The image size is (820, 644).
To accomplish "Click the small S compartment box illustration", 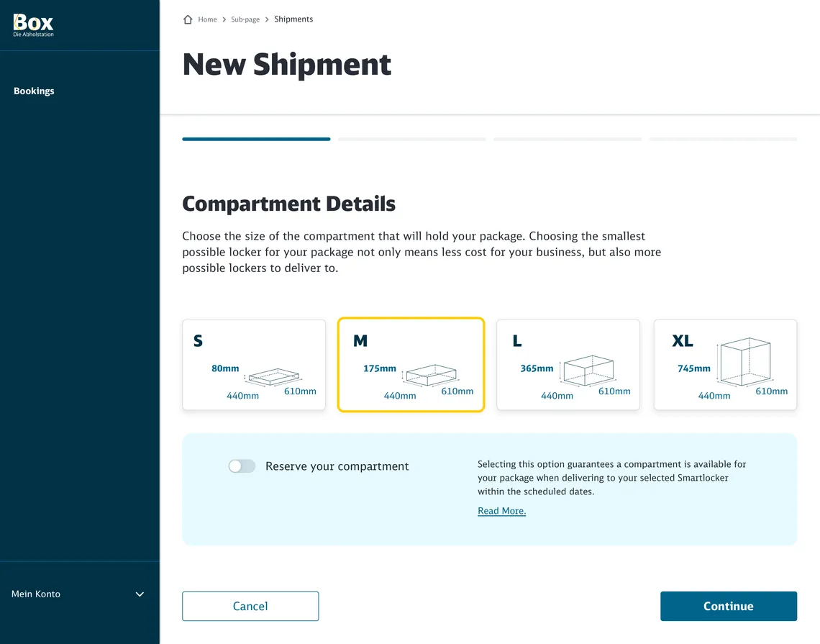I will click(x=274, y=377).
